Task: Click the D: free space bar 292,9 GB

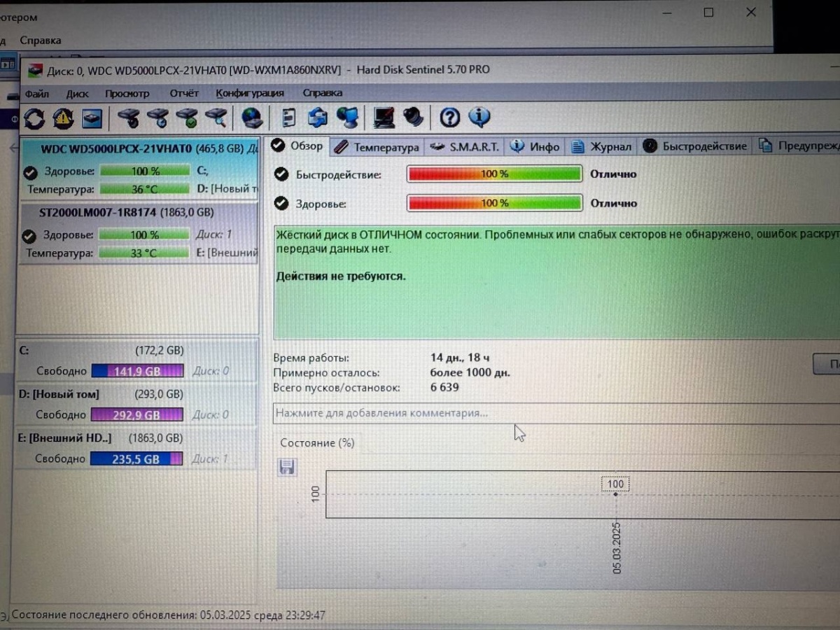Action: point(137,415)
